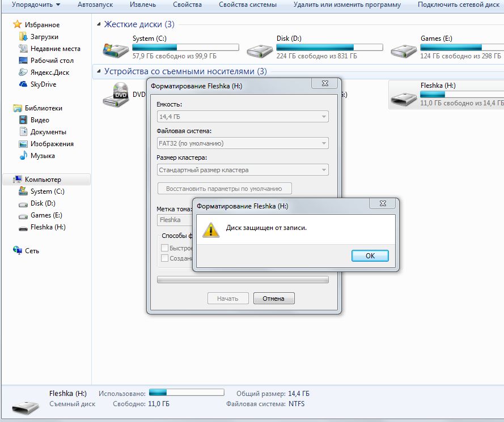Click Disk (D:) icon in sidebar tree
The width and height of the screenshot is (504, 422).
(x=23, y=204)
